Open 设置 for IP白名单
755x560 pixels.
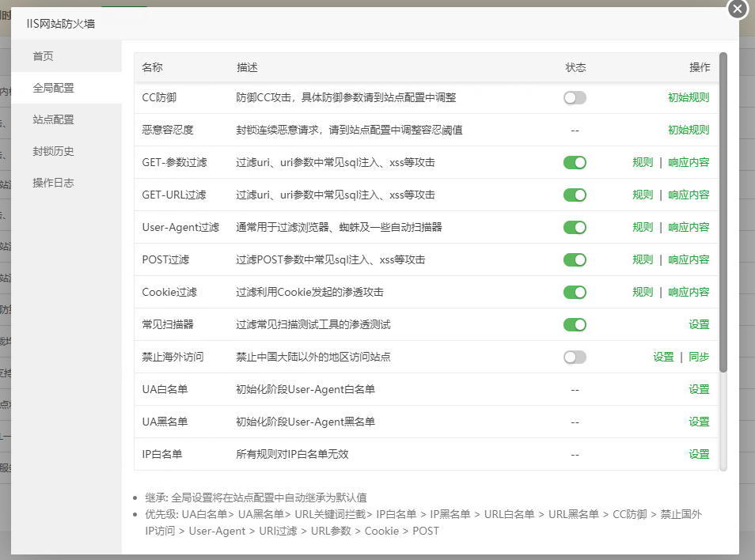pyautogui.click(x=699, y=454)
